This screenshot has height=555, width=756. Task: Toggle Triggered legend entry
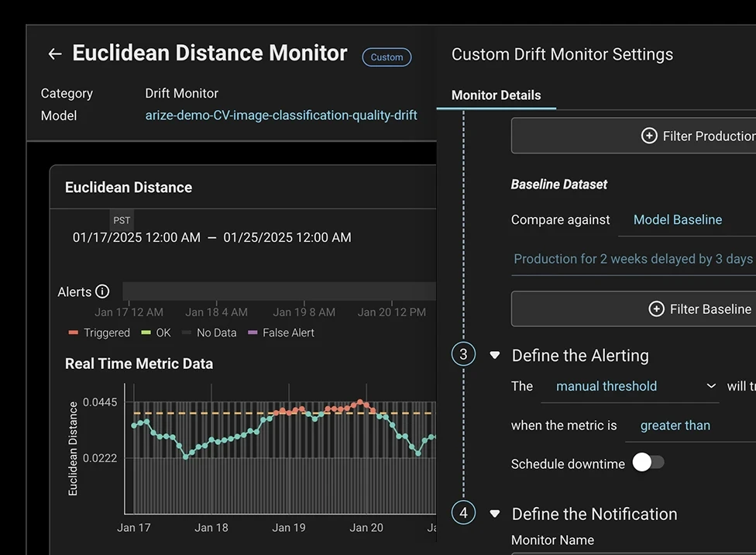(x=99, y=333)
